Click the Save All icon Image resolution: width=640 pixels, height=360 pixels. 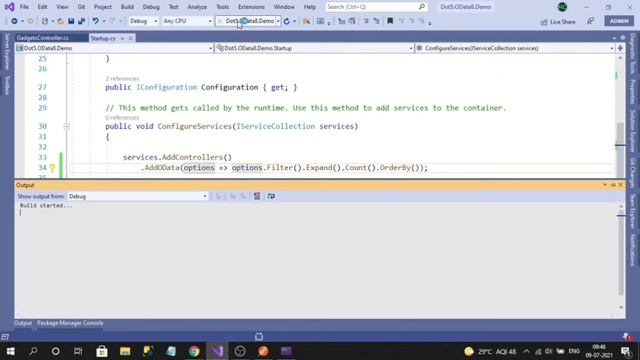82,21
